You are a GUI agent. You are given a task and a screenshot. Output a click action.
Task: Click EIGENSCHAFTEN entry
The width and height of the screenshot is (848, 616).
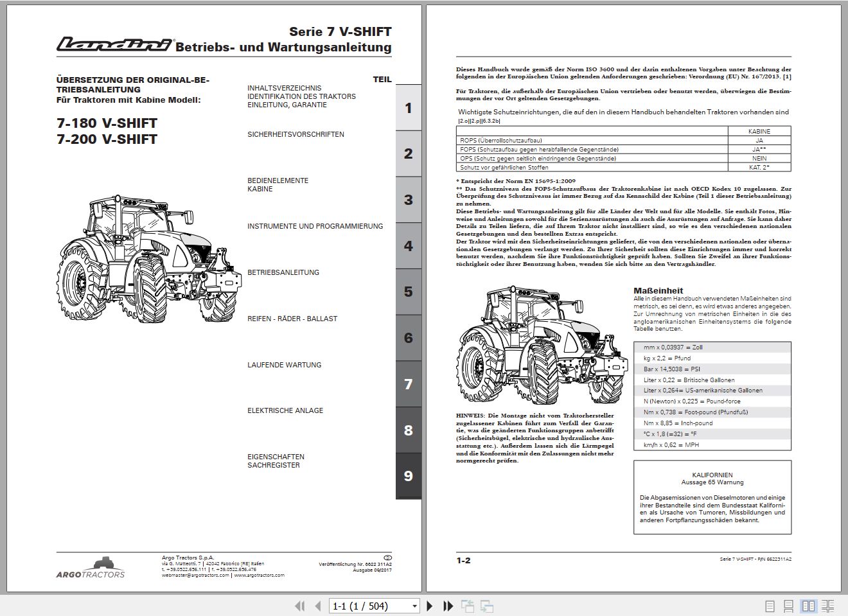pos(276,457)
